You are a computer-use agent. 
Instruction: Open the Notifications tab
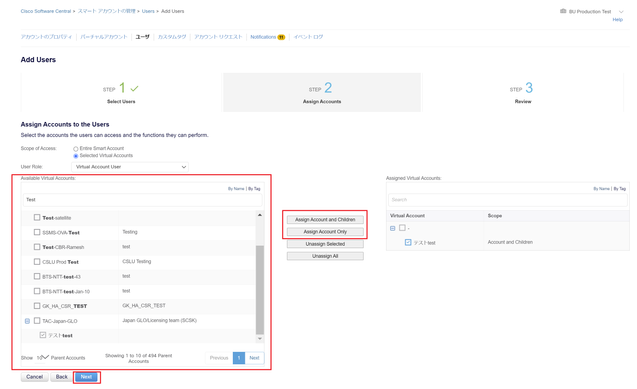tap(263, 37)
